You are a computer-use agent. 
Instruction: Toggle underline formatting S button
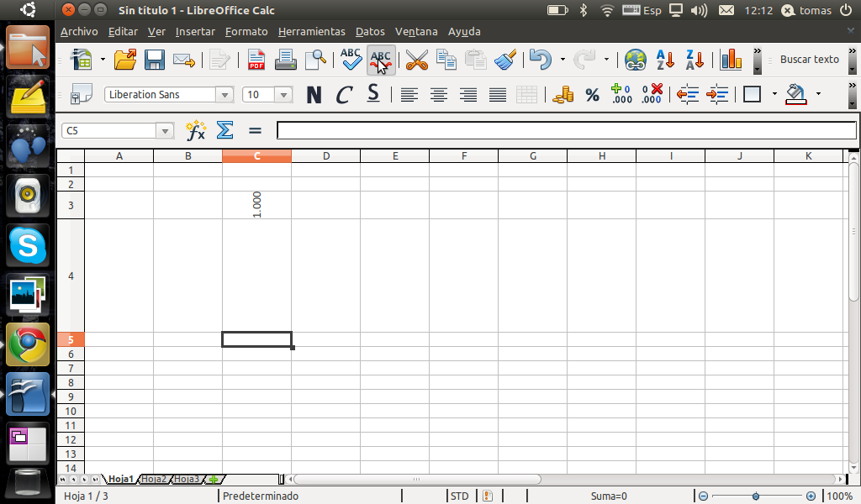coord(373,94)
